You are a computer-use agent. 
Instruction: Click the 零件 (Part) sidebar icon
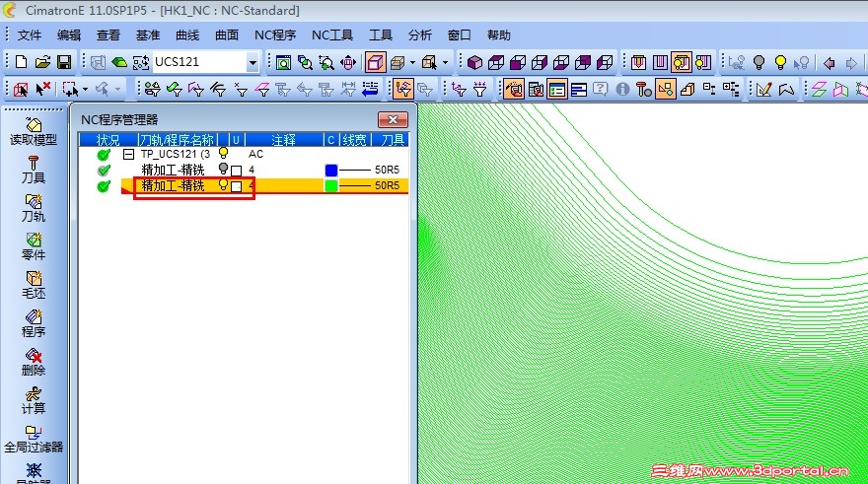pos(34,246)
